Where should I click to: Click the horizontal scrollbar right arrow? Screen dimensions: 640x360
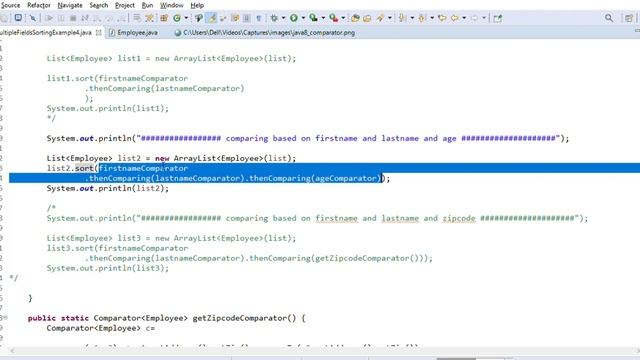(x=637, y=351)
